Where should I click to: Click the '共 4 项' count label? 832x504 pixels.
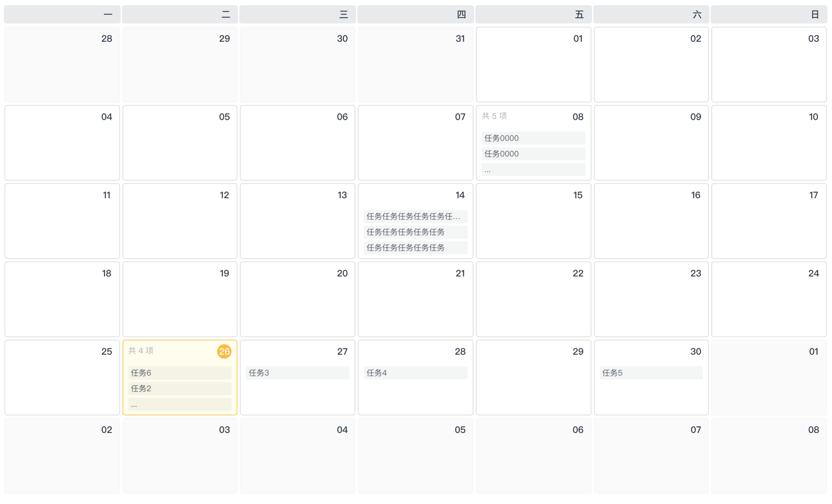[x=141, y=351]
